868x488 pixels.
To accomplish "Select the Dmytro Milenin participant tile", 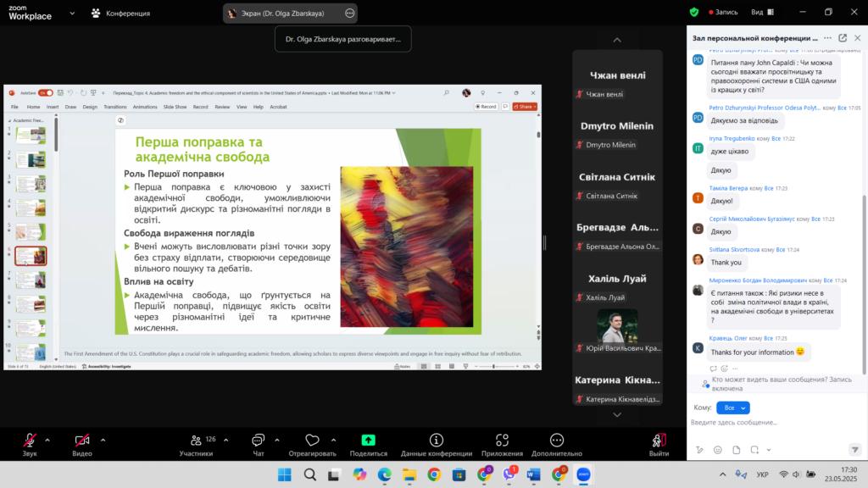I will [x=617, y=135].
